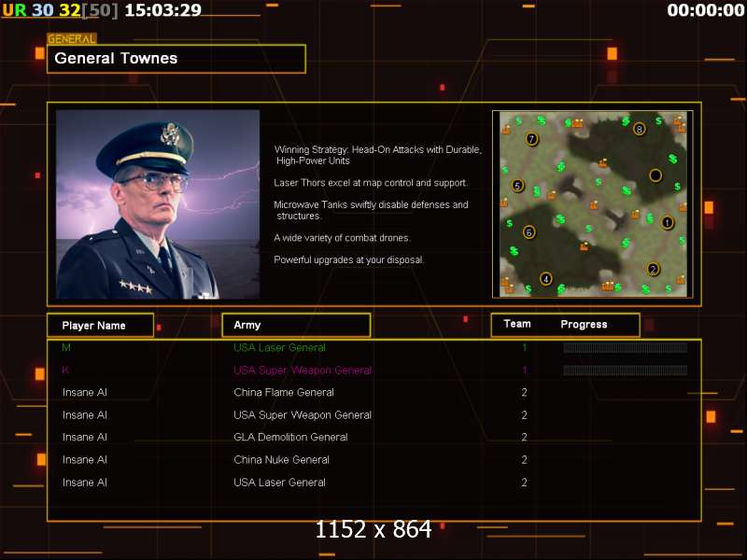Click team 2 in China Nuke General row
747x560 pixels.
[524, 460]
